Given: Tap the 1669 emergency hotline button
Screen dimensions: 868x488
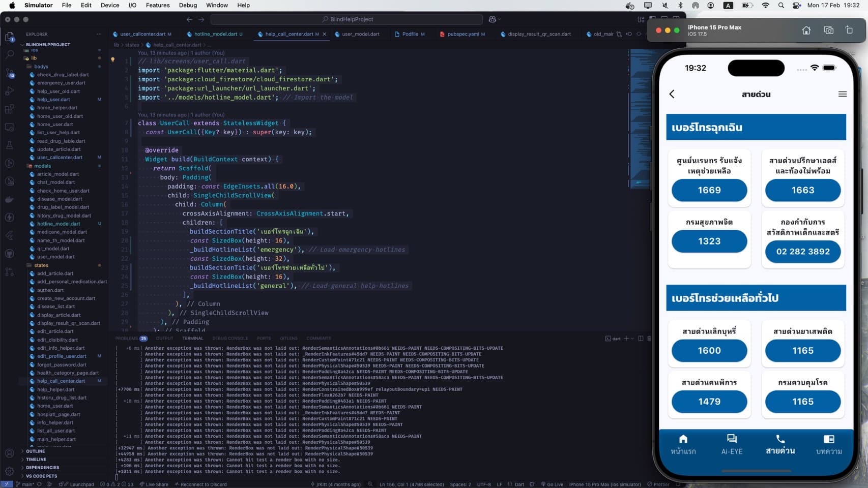Looking at the screenshot, I should (x=709, y=190).
